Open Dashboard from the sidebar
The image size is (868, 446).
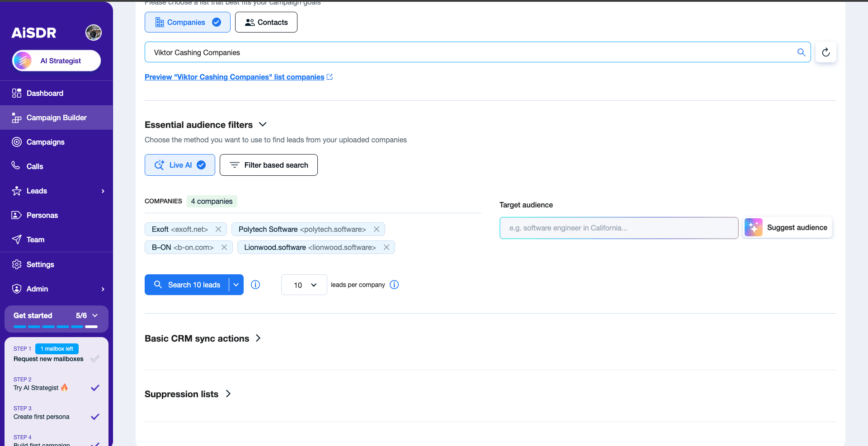45,93
